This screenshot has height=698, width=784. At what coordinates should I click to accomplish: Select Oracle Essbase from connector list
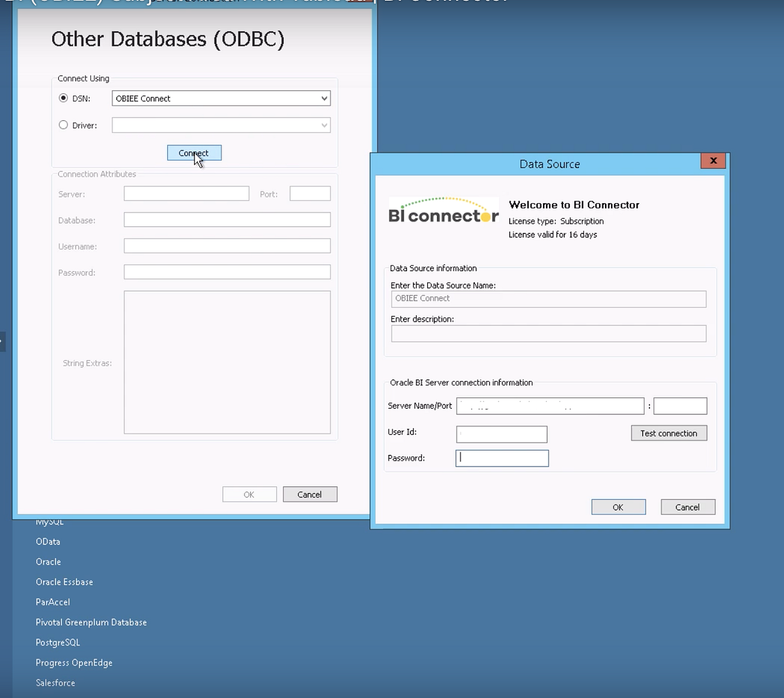pos(64,582)
